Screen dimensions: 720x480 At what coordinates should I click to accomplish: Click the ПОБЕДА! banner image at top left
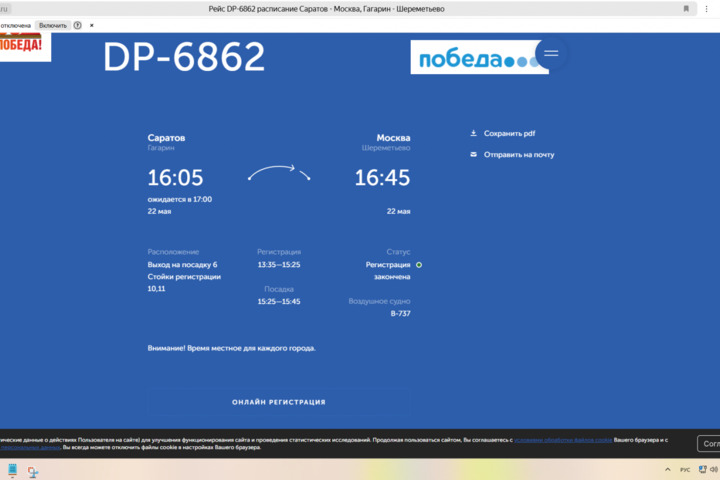(25, 47)
